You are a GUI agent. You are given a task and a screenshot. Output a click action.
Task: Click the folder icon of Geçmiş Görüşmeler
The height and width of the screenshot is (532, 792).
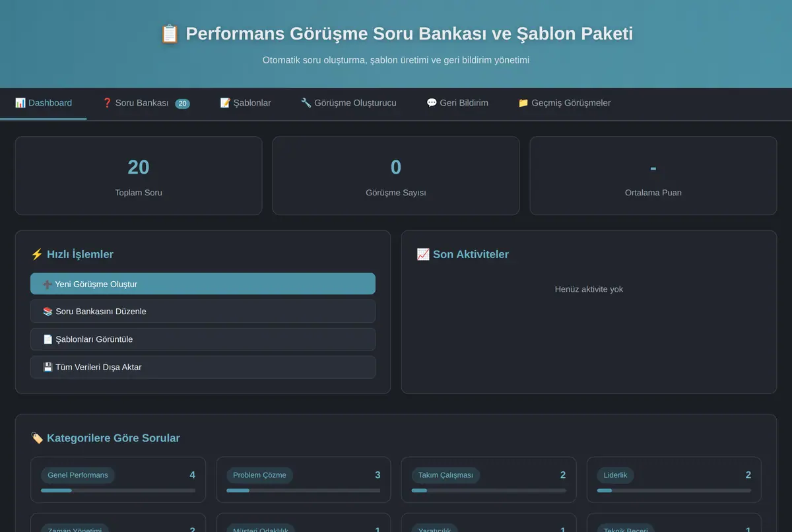tap(523, 103)
